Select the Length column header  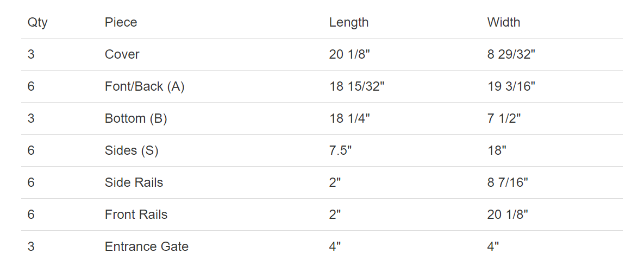pos(349,22)
